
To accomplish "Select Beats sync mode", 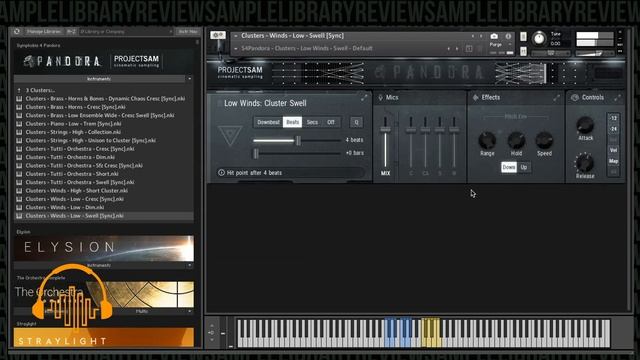I will point(292,122).
